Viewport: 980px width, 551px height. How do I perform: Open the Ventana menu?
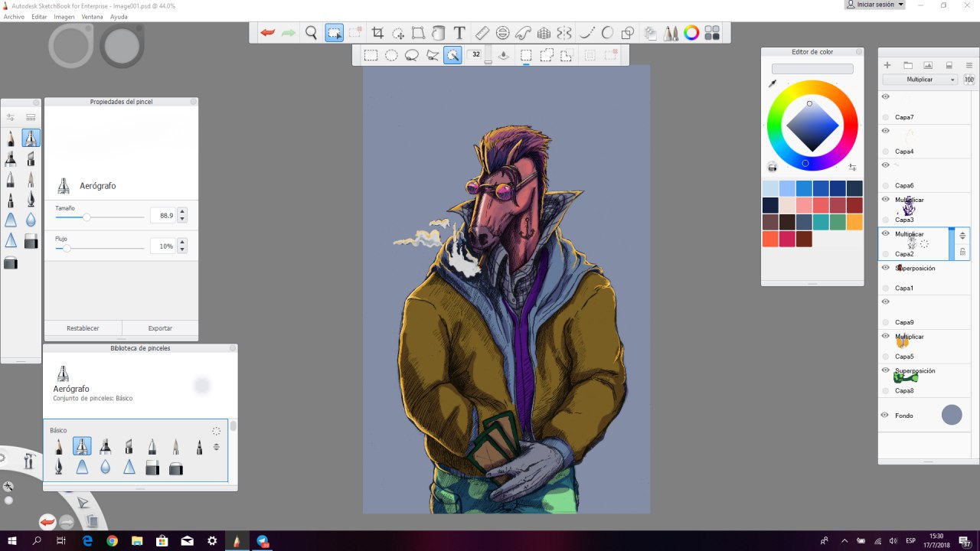[x=93, y=16]
